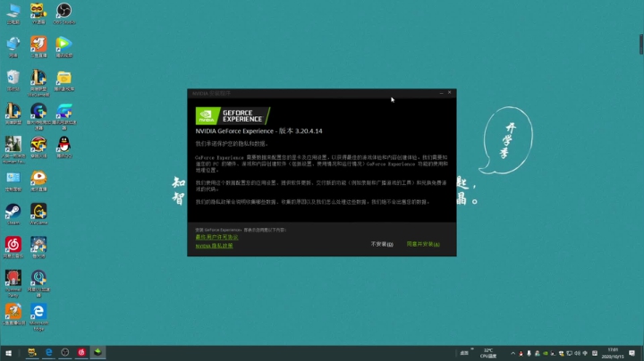Click the CPU temperature 32°C readout
Image resolution: width=644 pixels, height=361 pixels.
pos(488,353)
